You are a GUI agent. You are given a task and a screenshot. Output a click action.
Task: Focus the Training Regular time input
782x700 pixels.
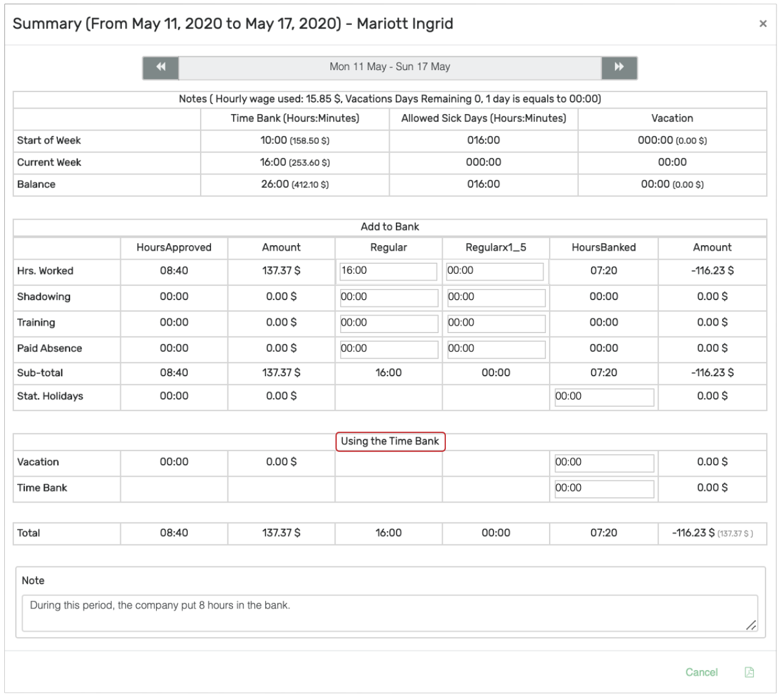click(x=389, y=323)
